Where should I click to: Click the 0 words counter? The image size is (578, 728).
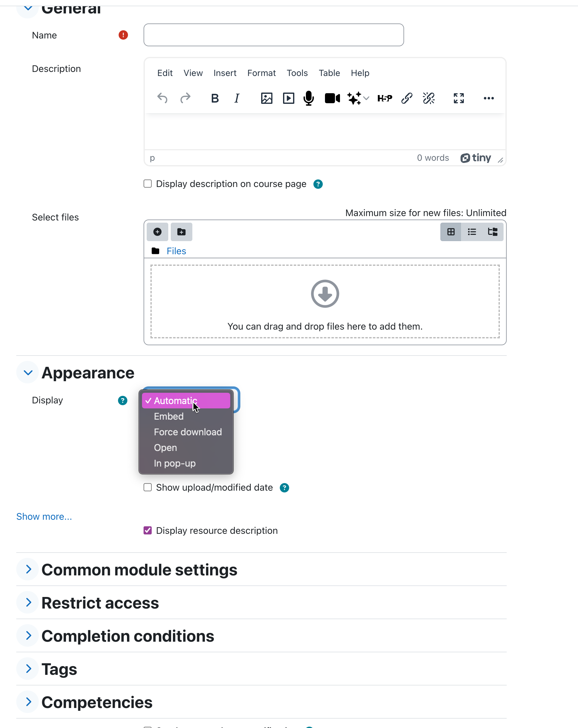point(433,158)
